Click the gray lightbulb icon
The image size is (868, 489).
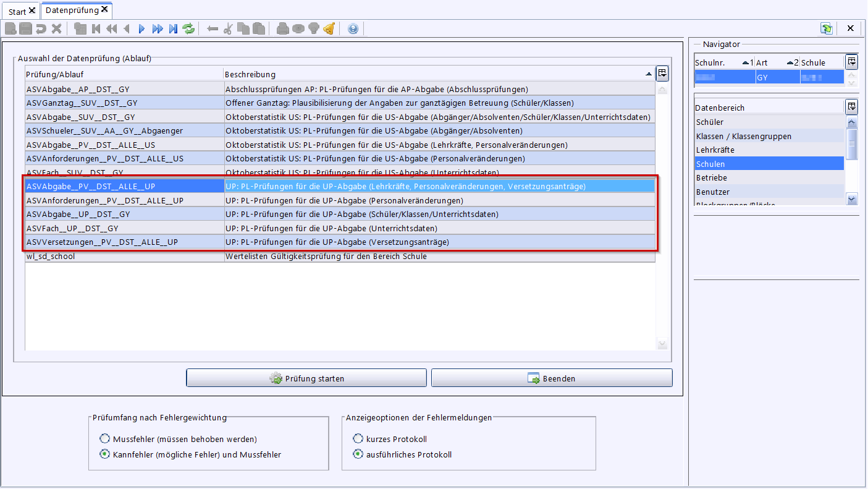tap(314, 28)
